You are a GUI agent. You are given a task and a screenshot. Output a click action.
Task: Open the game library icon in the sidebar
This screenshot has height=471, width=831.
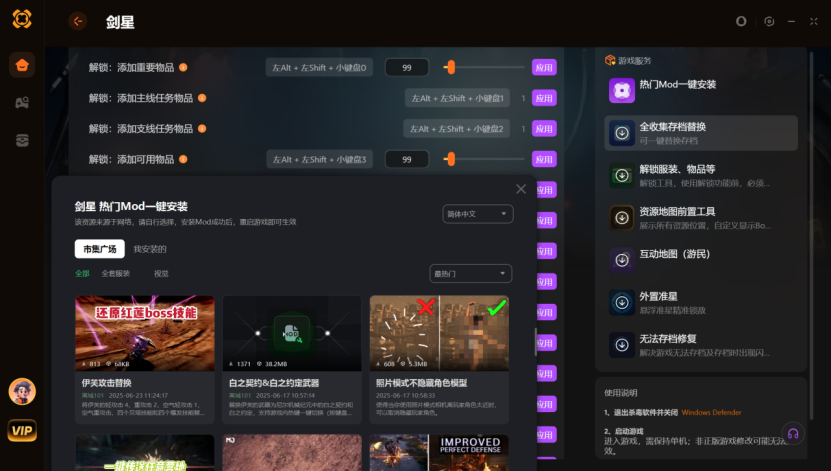pos(22,102)
